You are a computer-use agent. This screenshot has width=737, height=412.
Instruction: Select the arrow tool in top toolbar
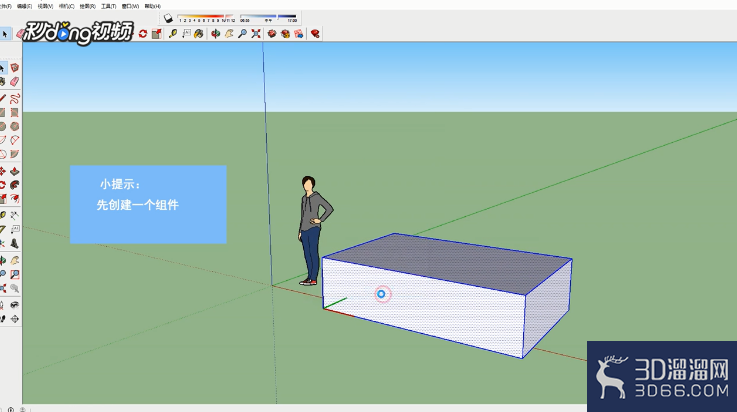click(x=5, y=34)
